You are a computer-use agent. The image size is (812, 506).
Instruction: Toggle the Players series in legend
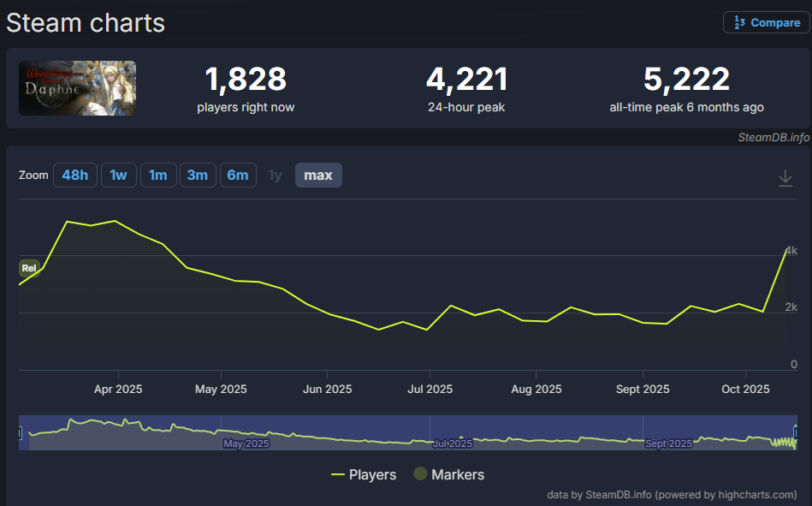pos(363,474)
